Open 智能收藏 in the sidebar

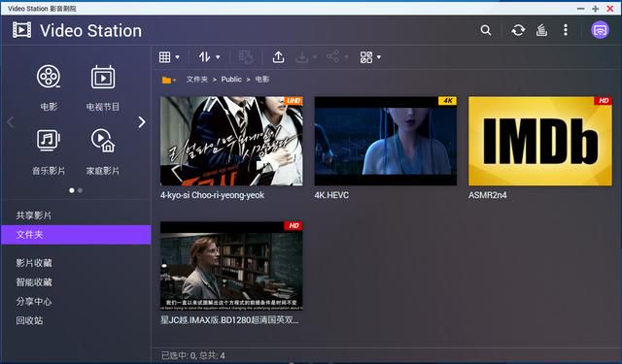tap(76, 282)
